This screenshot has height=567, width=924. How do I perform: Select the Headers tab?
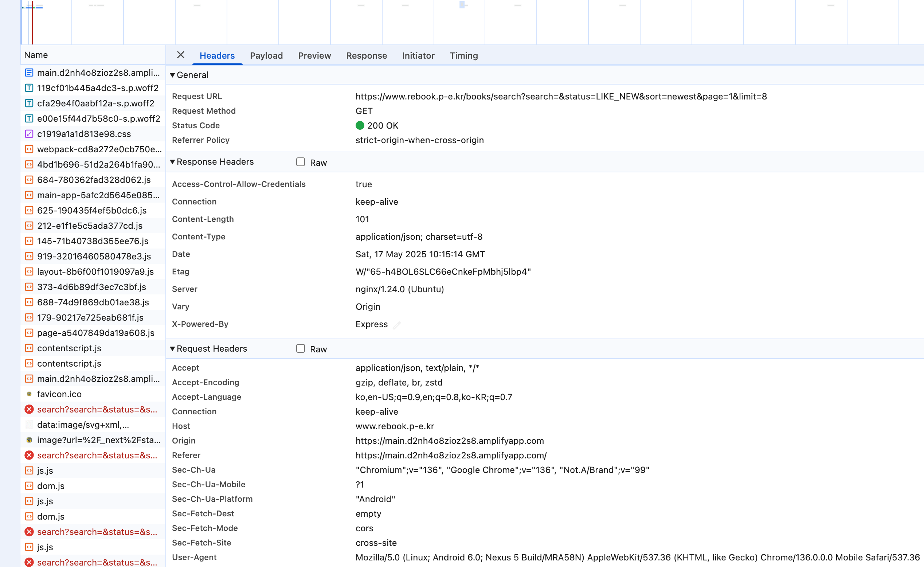(217, 55)
